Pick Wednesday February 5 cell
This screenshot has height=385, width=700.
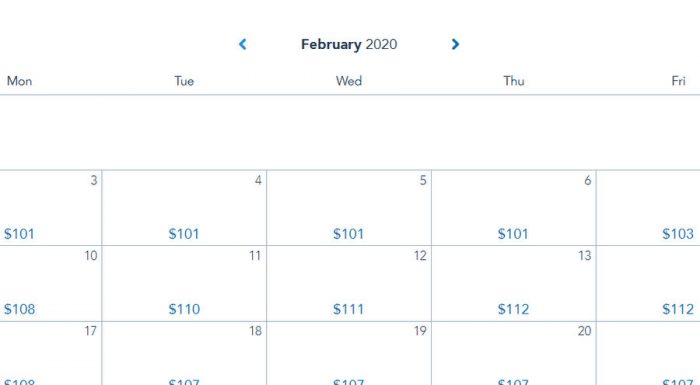349,208
